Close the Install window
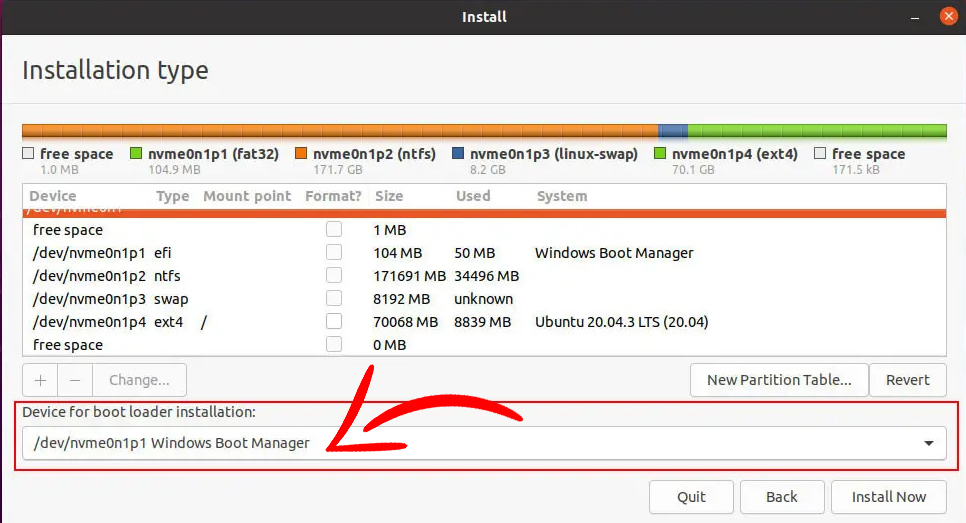This screenshot has width=966, height=523. [947, 16]
